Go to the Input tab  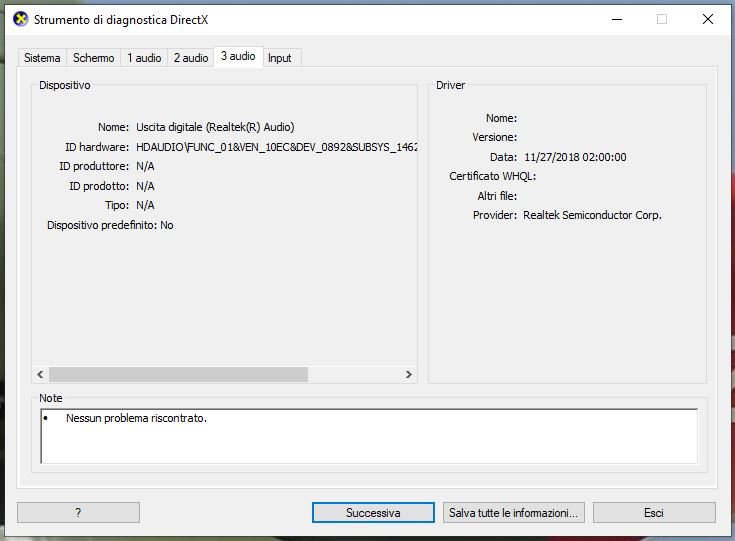(x=280, y=58)
